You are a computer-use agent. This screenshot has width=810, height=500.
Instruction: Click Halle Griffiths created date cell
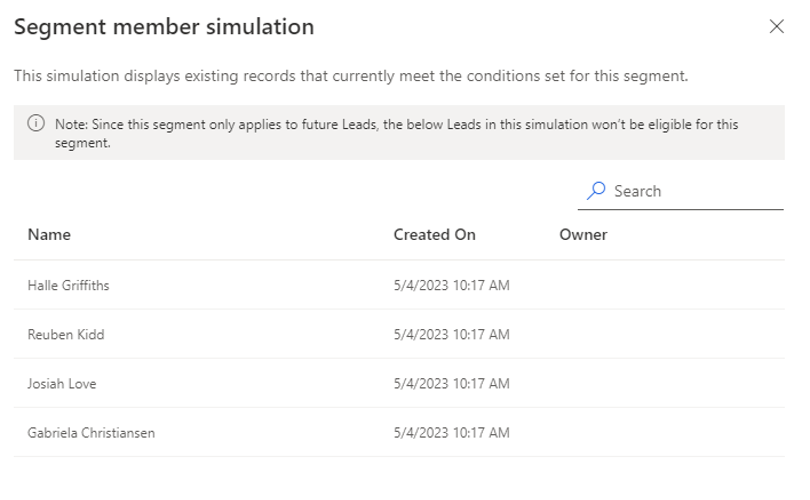[451, 285]
